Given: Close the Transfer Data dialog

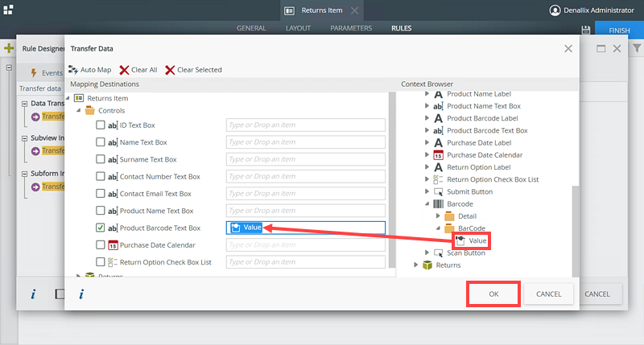Looking at the screenshot, I should pyautogui.click(x=568, y=49).
